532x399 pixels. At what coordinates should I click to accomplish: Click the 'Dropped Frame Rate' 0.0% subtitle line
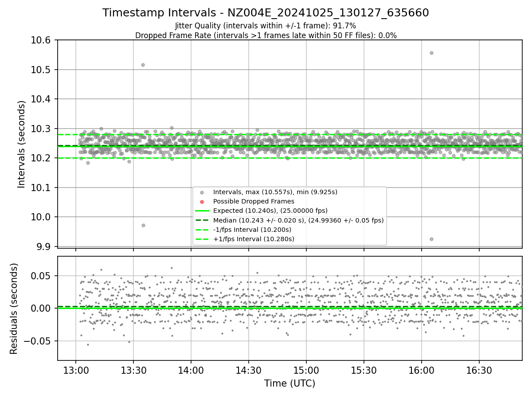[266, 35]
